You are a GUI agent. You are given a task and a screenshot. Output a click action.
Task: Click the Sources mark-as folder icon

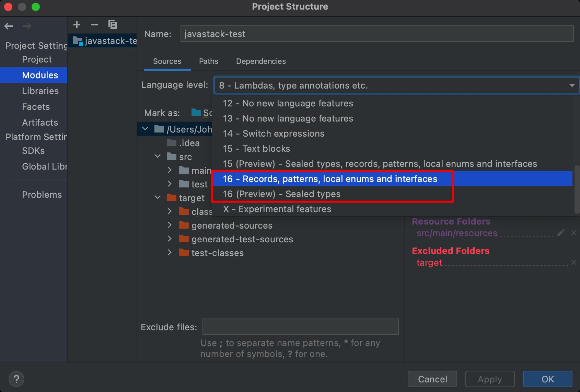click(x=196, y=113)
